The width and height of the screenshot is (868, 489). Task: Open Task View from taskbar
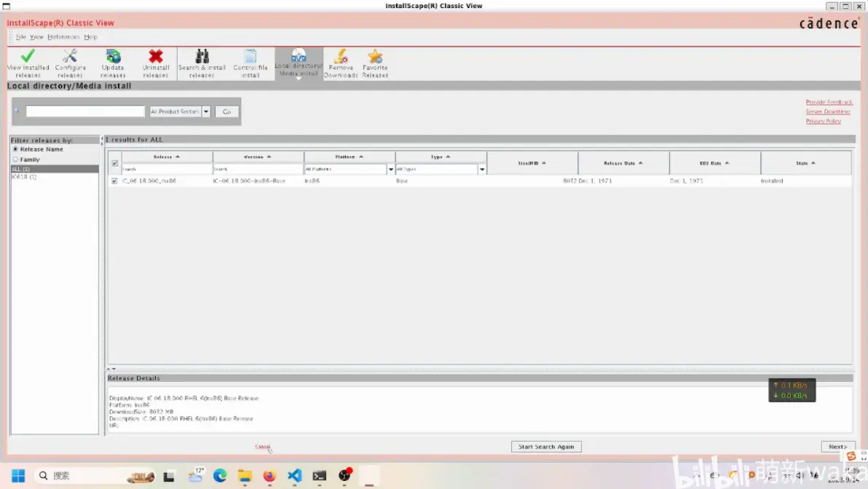coord(169,476)
